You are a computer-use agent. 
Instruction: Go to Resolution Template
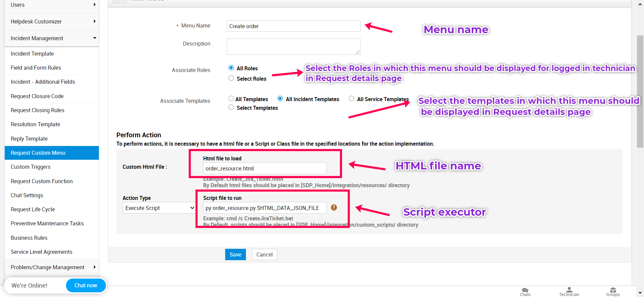tap(52, 124)
